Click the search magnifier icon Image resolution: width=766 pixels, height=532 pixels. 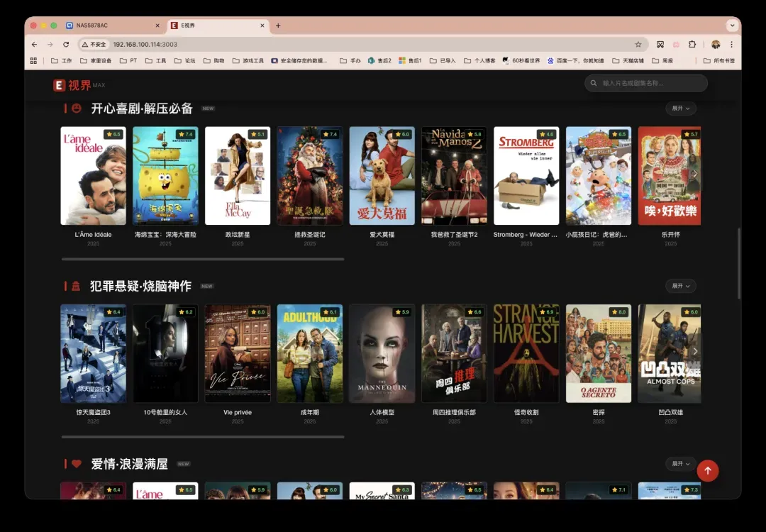[594, 83]
